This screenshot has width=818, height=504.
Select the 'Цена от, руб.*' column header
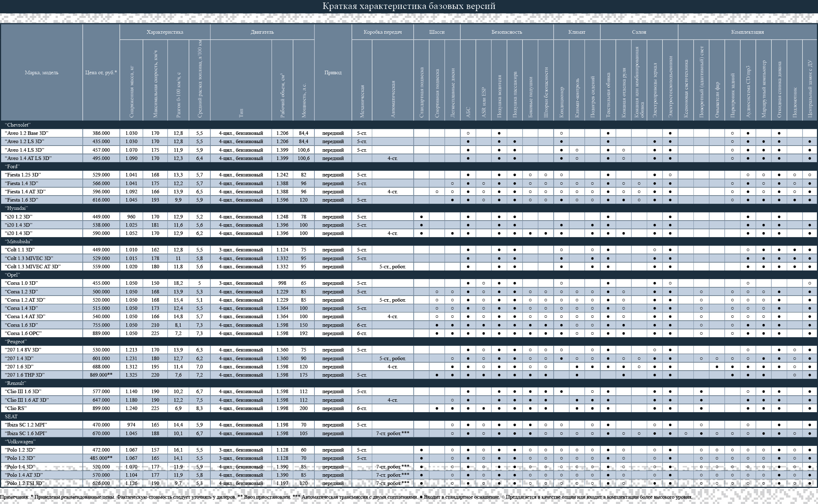tap(101, 72)
